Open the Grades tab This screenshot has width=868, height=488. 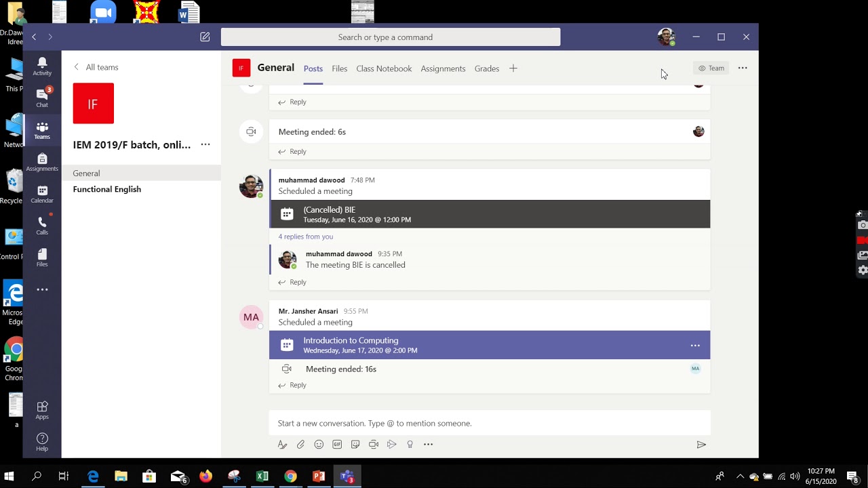tap(487, 68)
